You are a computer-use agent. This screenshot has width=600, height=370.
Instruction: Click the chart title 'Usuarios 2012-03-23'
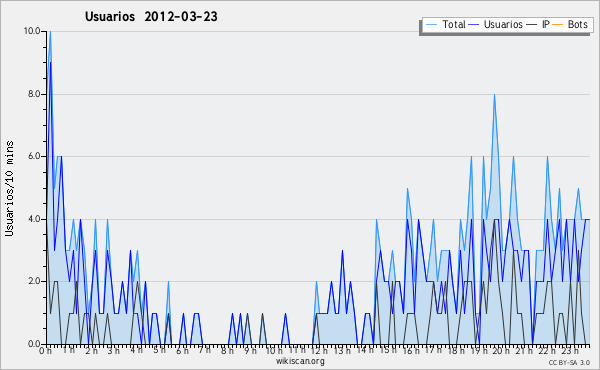pos(151,17)
